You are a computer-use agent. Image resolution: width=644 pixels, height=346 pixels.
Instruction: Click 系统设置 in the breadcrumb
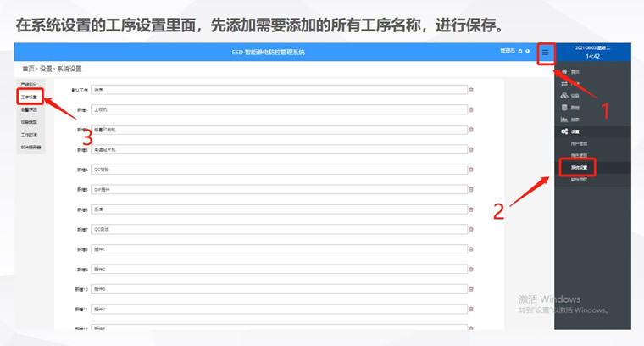[69, 69]
